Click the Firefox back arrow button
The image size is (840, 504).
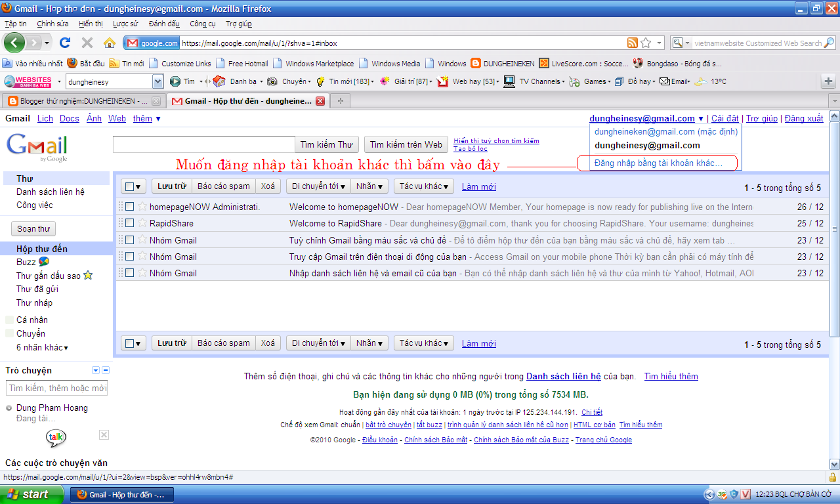click(x=14, y=43)
